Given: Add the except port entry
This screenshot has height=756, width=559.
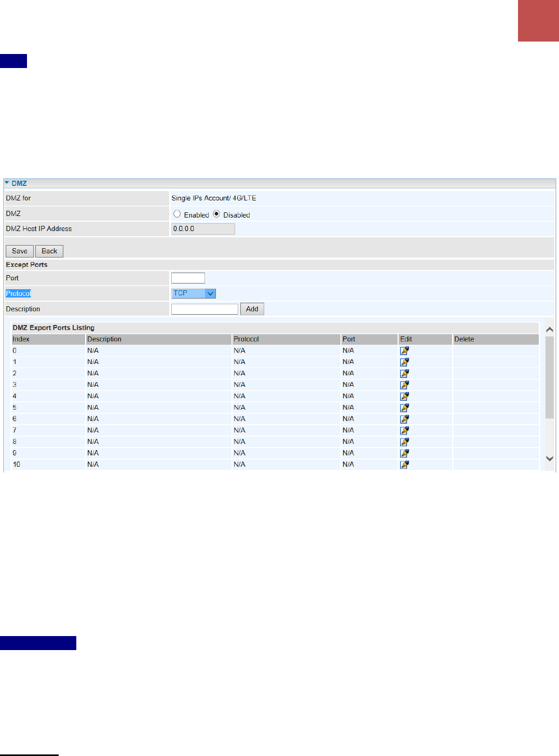Looking at the screenshot, I should point(252,309).
